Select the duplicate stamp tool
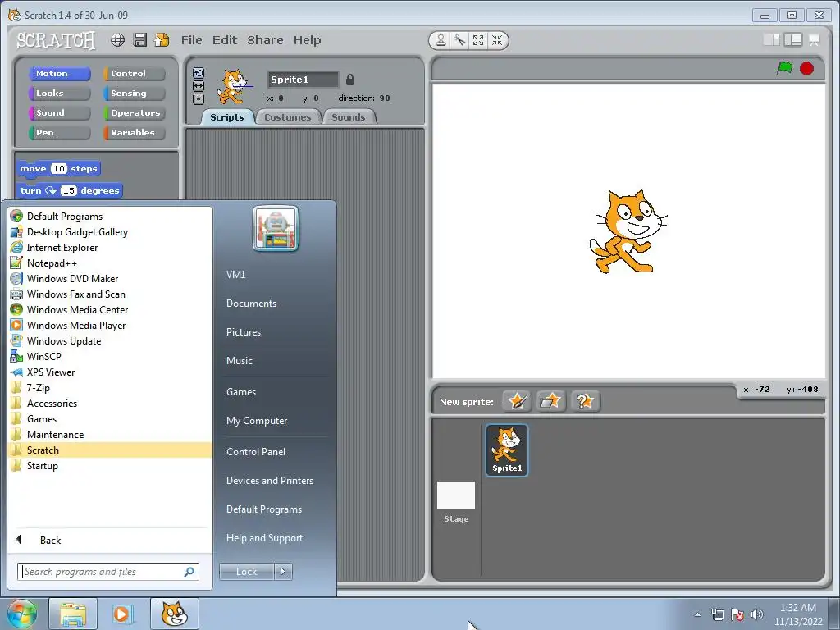 (441, 40)
